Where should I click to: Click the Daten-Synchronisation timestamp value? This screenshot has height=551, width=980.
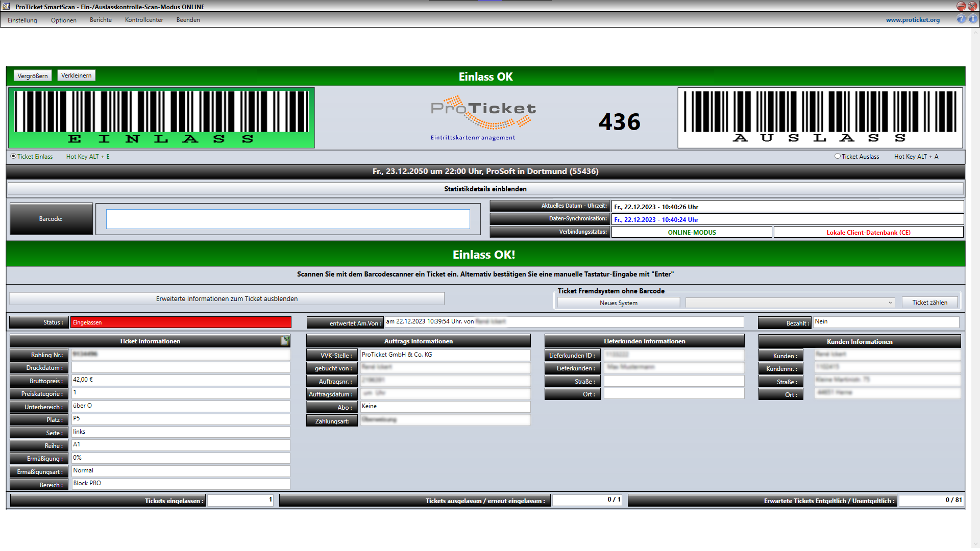click(x=656, y=219)
